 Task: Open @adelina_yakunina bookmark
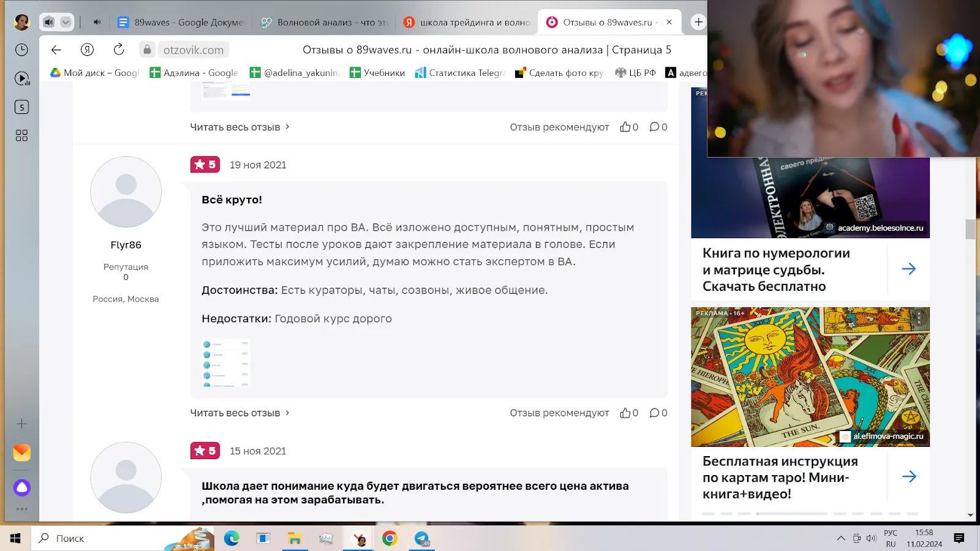pos(295,72)
